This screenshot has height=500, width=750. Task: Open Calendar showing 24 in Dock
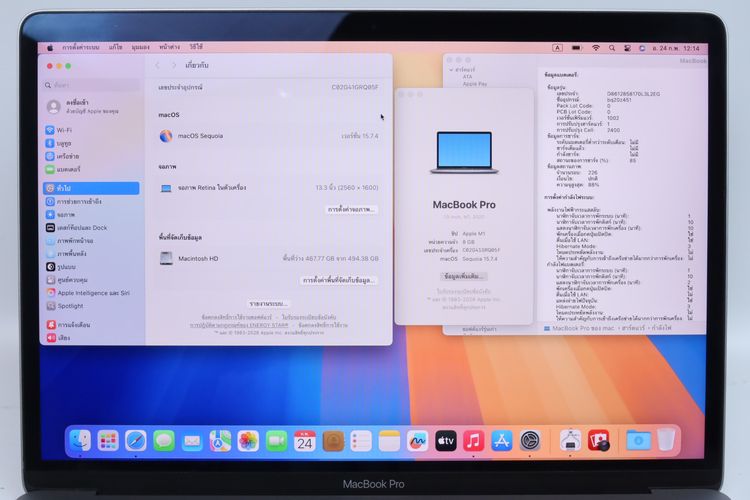point(305,441)
